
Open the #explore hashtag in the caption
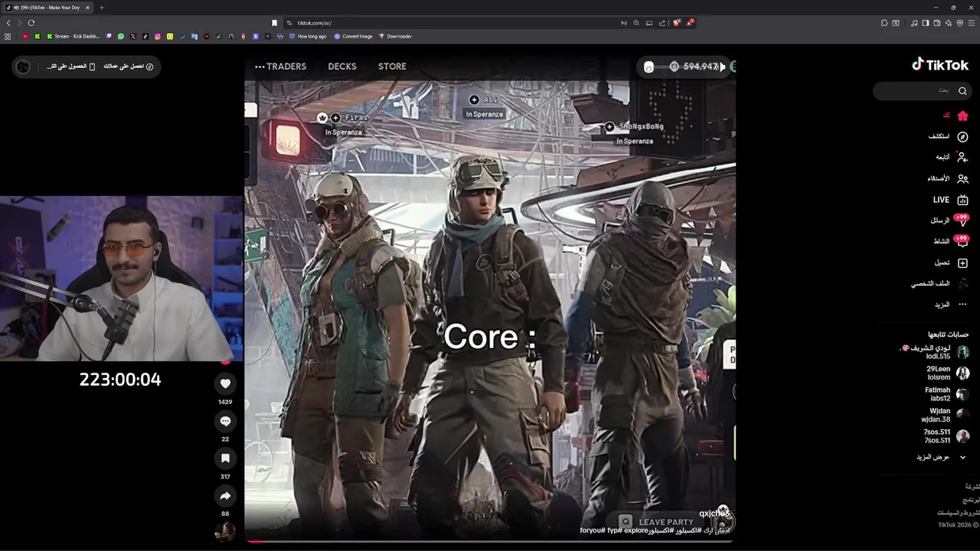[x=636, y=530]
